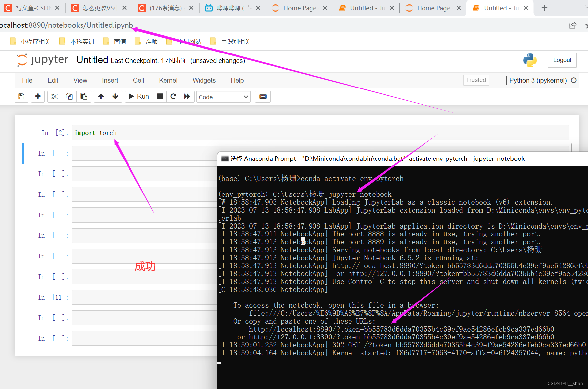
Task: Click the Logout button
Action: [562, 60]
